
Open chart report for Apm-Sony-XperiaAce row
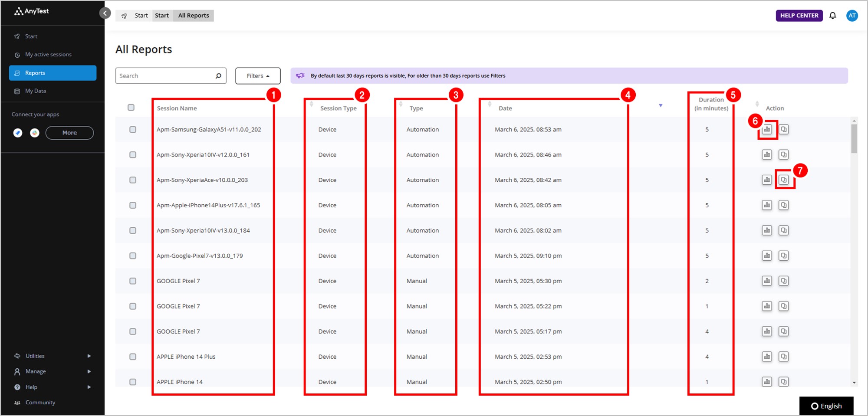click(767, 180)
